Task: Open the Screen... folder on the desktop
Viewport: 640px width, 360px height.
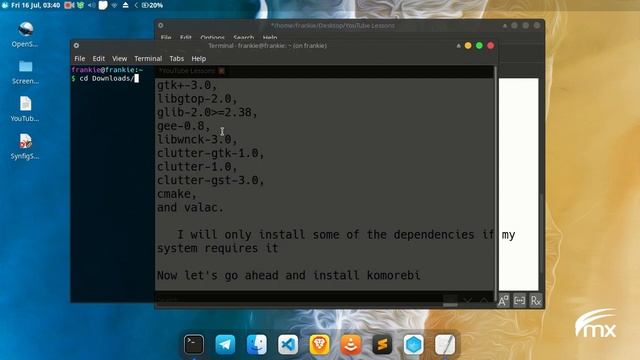Action: (25, 72)
